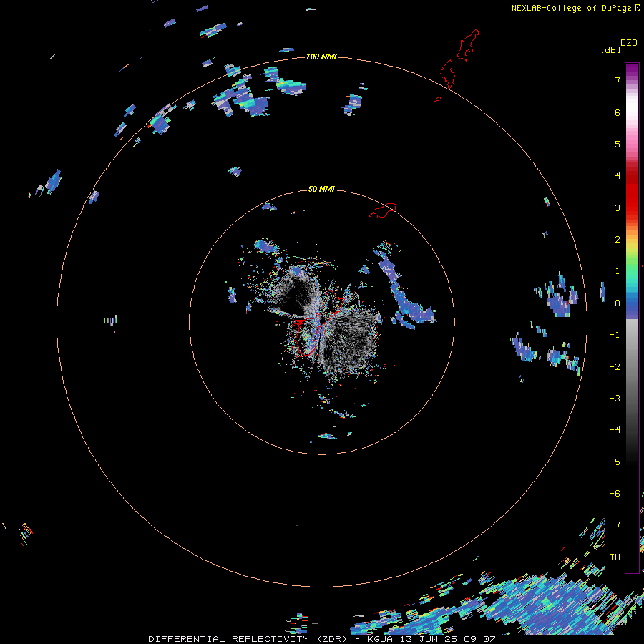This screenshot has width=644, height=644.
Task: Click the 6 dB tick label on scale
Action: point(618,112)
